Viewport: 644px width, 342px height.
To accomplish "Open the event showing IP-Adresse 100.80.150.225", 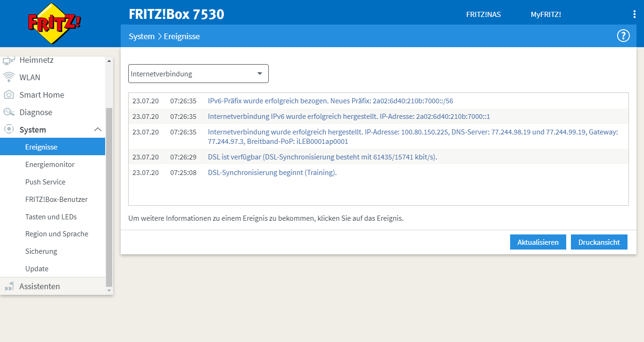I will (413, 137).
